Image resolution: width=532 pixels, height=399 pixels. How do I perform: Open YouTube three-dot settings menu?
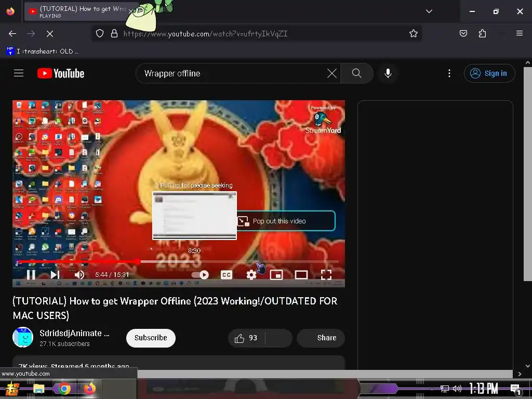point(449,73)
